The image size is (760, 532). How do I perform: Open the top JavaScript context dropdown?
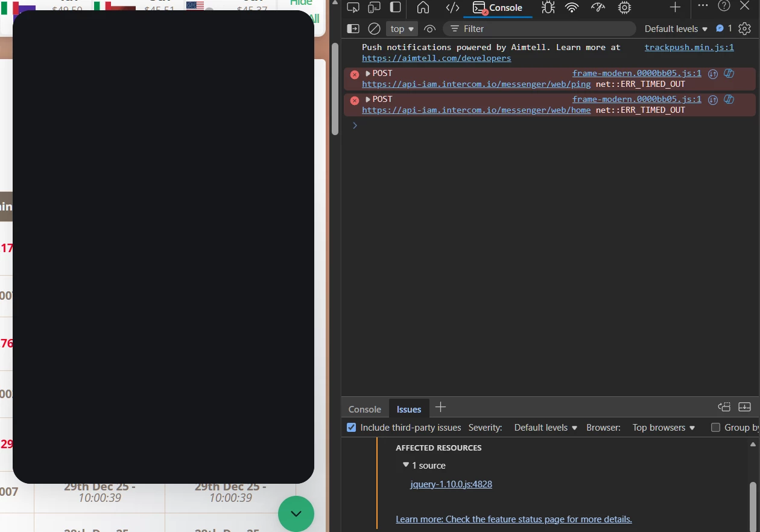tap(403, 28)
